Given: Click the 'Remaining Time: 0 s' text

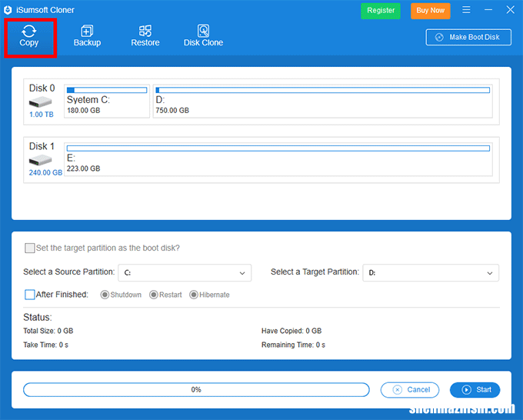Looking at the screenshot, I should tap(293, 345).
